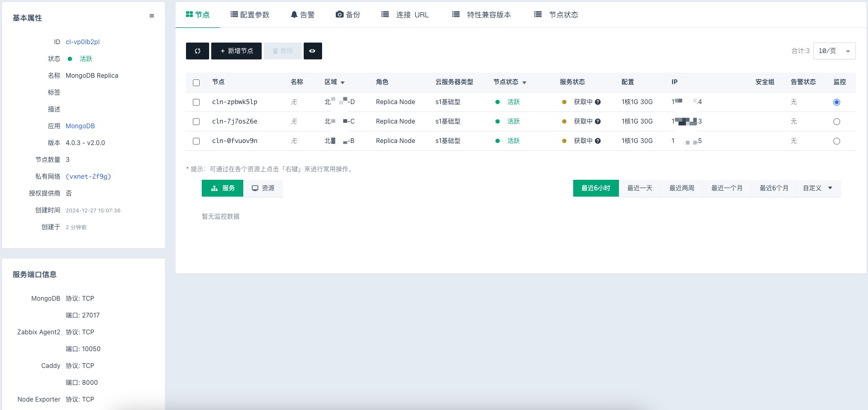Choose the 最近一个月 time range
This screenshot has width=868, height=410.
[727, 188]
